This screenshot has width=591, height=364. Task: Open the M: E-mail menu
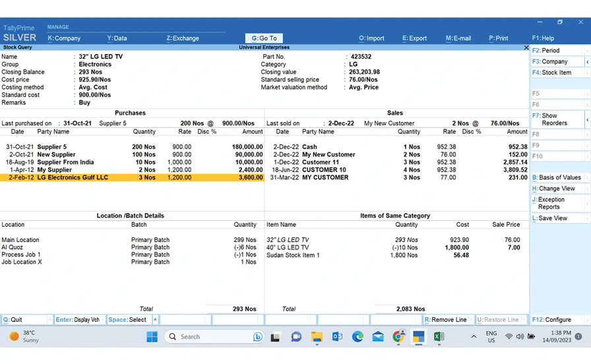[x=458, y=38]
